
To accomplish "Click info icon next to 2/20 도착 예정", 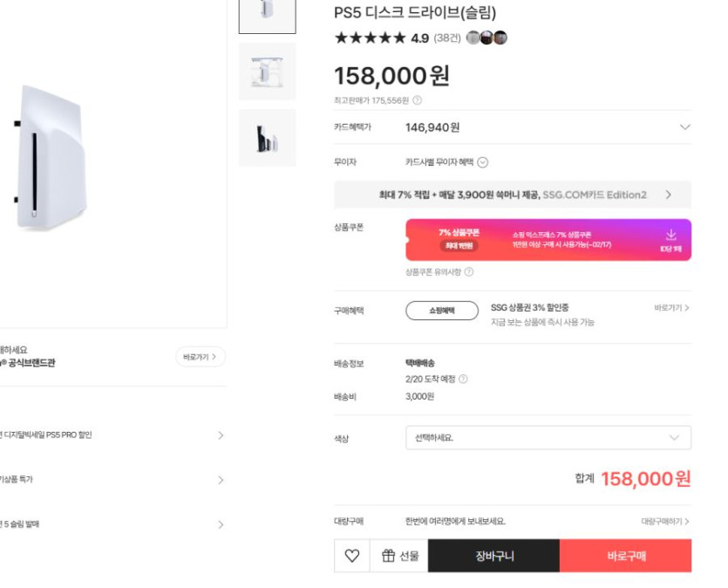I will click(x=463, y=379).
